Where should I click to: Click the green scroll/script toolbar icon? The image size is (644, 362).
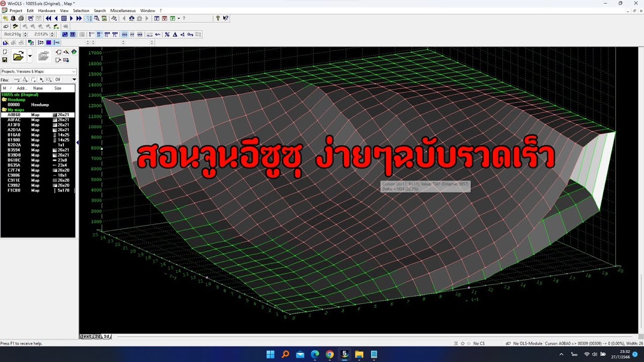tap(104, 18)
